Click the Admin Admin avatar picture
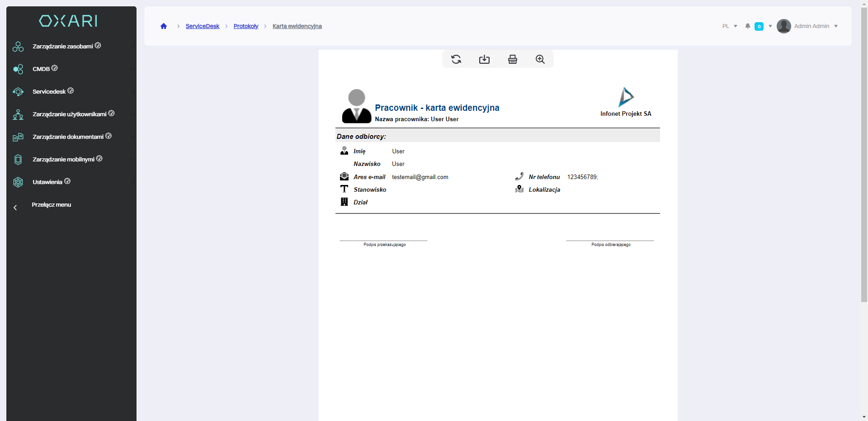868x421 pixels. click(783, 26)
